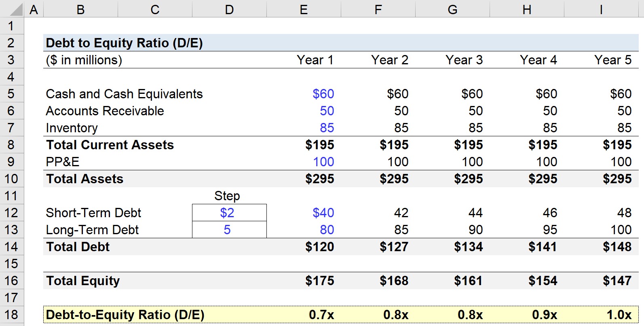
Task: Click the 'Step' header cell
Action: pos(227,196)
